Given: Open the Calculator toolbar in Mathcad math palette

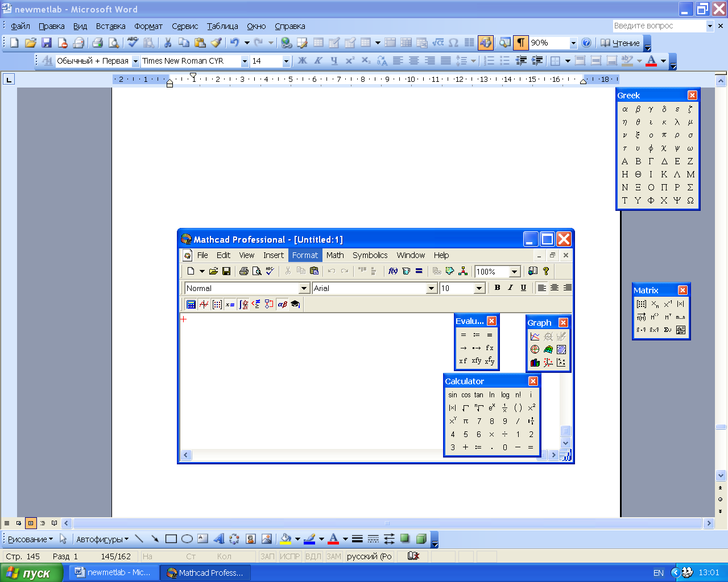Looking at the screenshot, I should click(x=191, y=304).
